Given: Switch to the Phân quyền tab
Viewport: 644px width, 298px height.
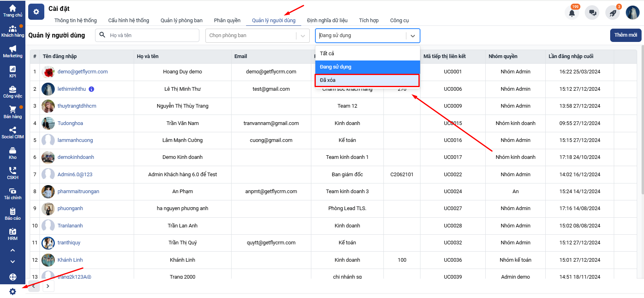Looking at the screenshot, I should tap(227, 21).
